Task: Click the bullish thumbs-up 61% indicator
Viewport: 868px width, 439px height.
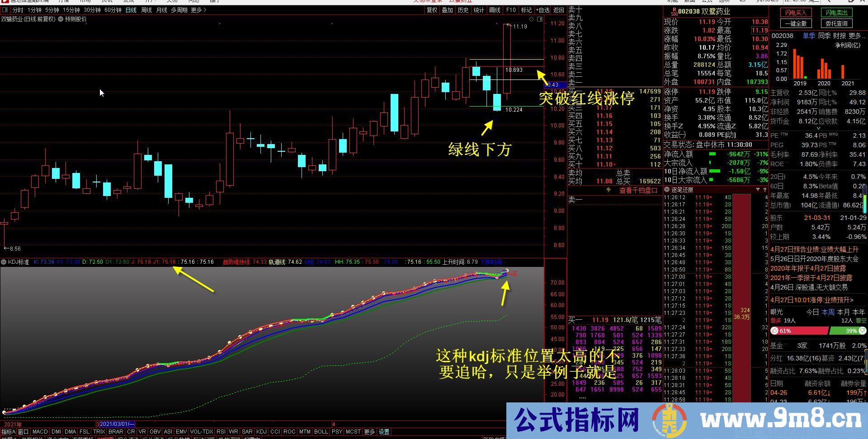Action: [x=775, y=331]
